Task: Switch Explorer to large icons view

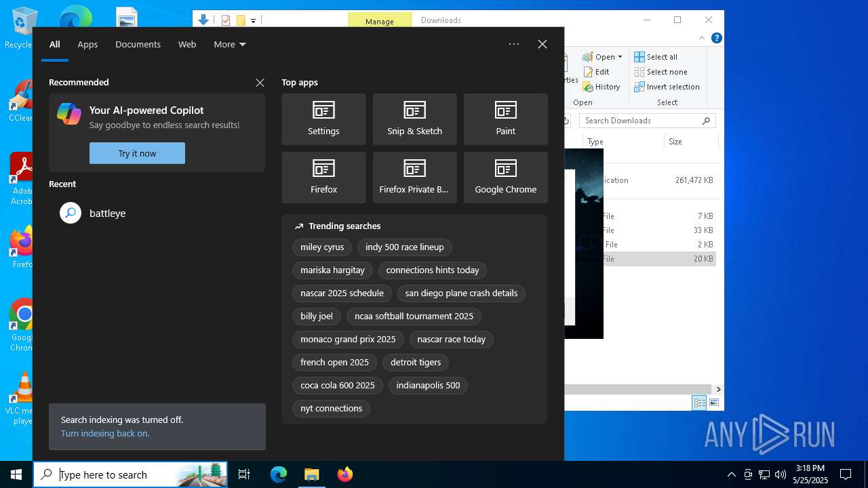Action: (x=714, y=403)
